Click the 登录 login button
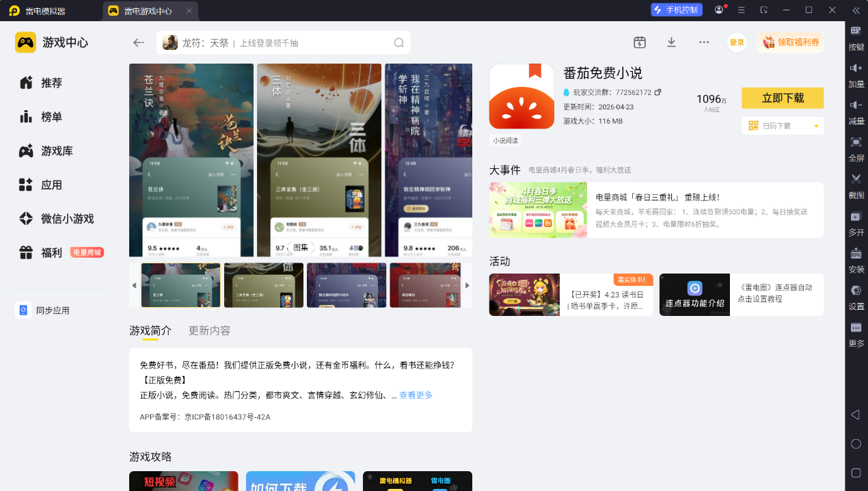Screen dimensions: 868x491 point(737,42)
